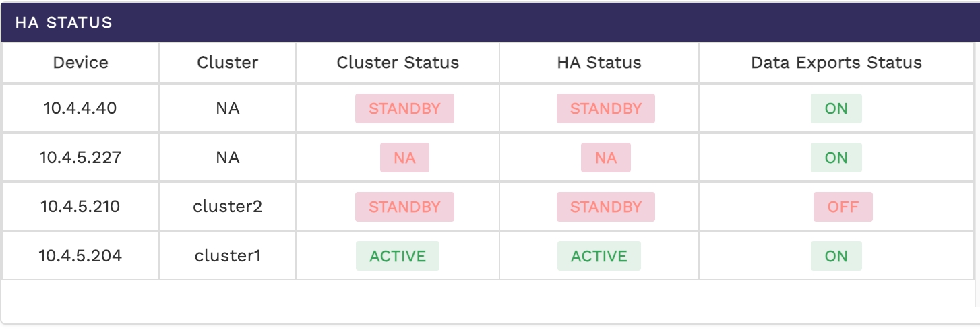Viewport: 980px width, 330px height.
Task: Select the ACTIVE HA Status badge
Action: click(x=599, y=256)
